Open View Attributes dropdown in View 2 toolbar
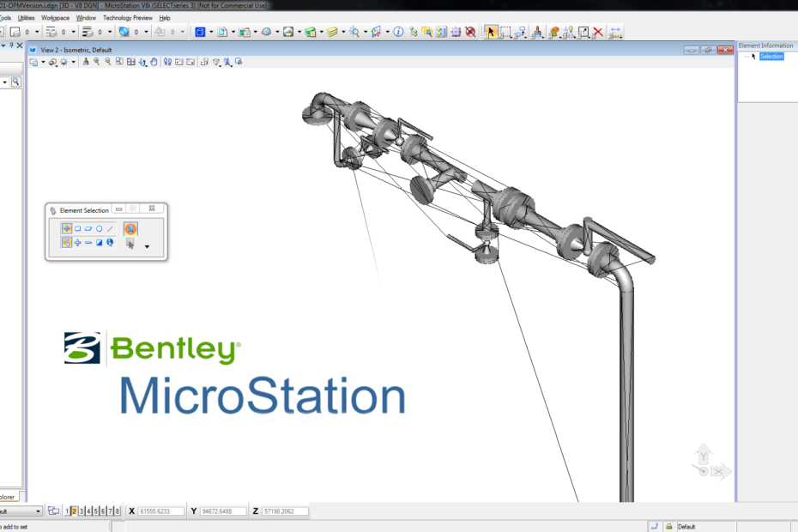The image size is (798, 532). click(x=43, y=62)
